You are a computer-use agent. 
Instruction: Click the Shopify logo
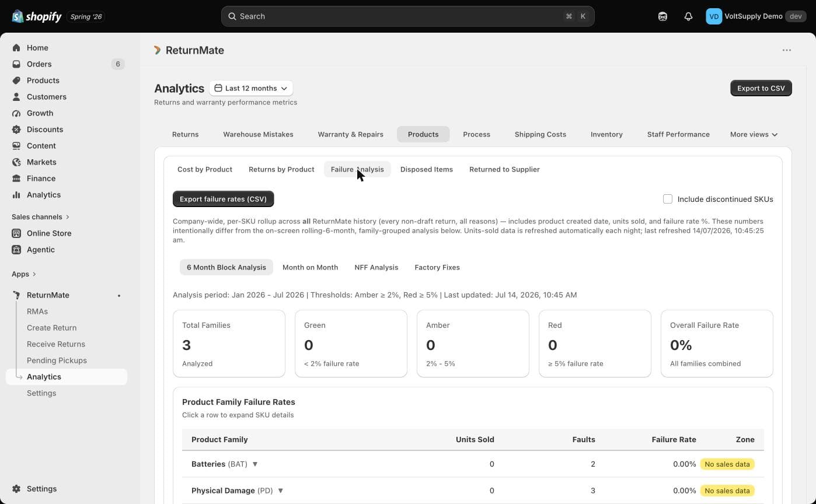[x=37, y=16]
